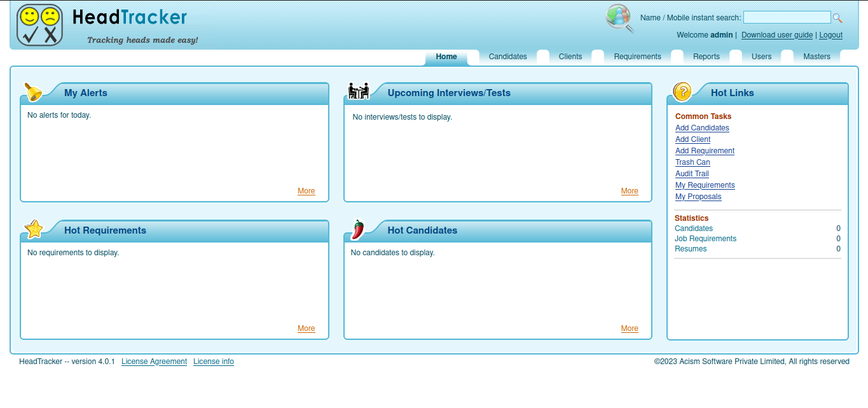The height and width of the screenshot is (408, 868).
Task: Click the Hot Candidates panel heading
Action: 422,230
